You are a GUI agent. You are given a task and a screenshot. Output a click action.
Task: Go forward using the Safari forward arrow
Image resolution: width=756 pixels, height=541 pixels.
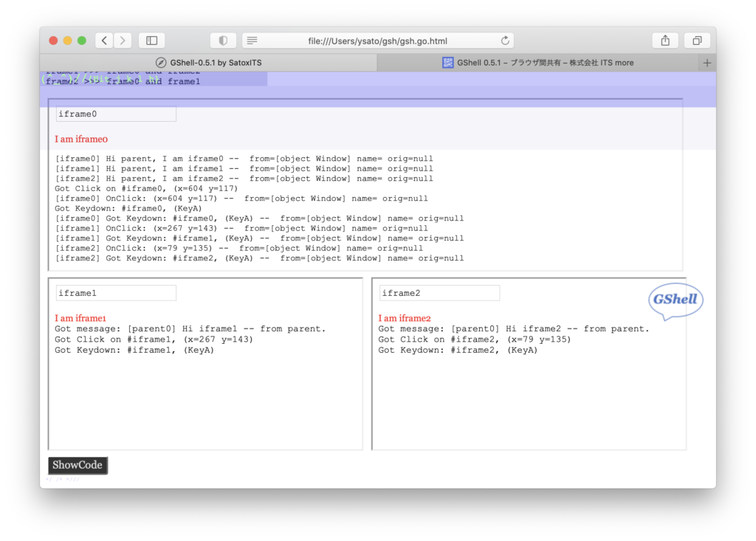click(x=123, y=41)
